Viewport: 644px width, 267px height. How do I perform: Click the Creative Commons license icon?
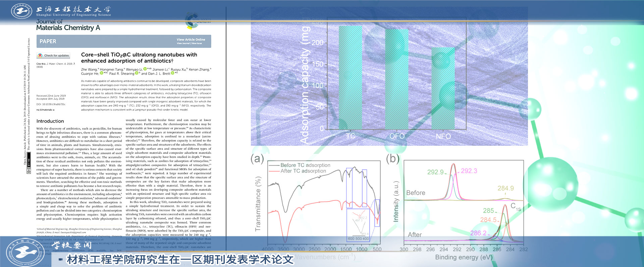click(x=29, y=170)
